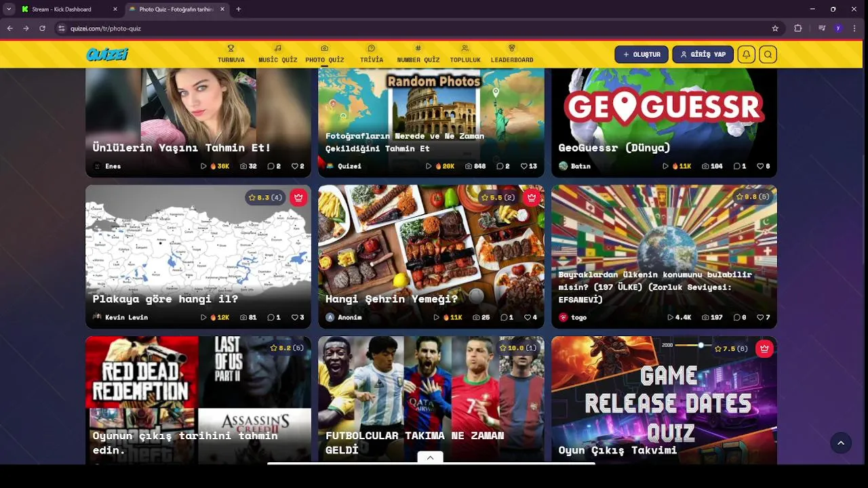Close the Photo Quiz browser tab
The width and height of the screenshot is (868, 488).
pos(222,9)
